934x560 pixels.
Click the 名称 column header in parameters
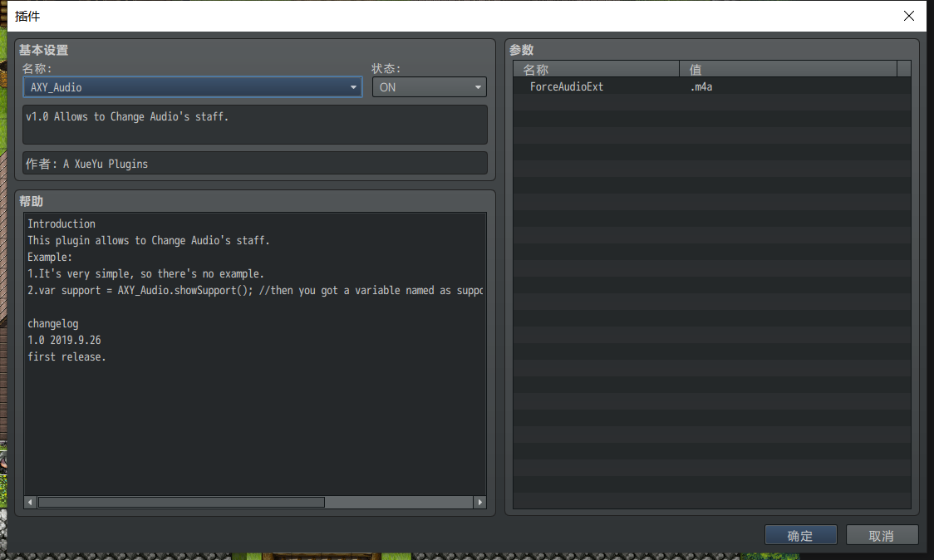597,69
